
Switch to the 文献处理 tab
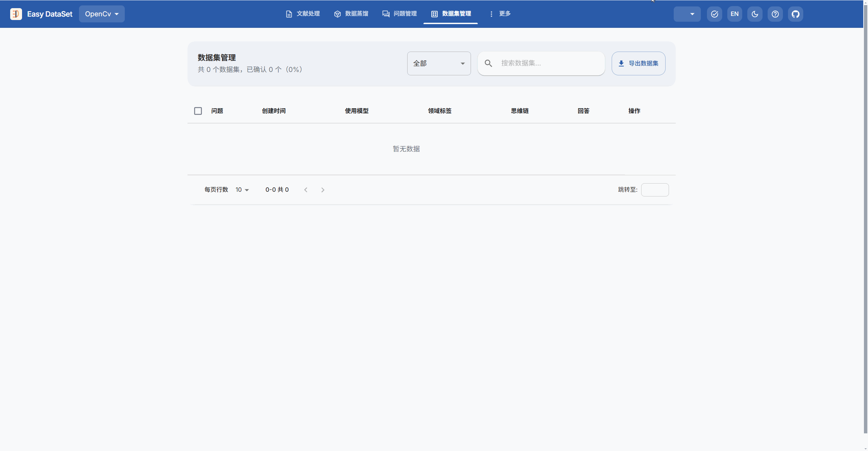[x=303, y=14]
